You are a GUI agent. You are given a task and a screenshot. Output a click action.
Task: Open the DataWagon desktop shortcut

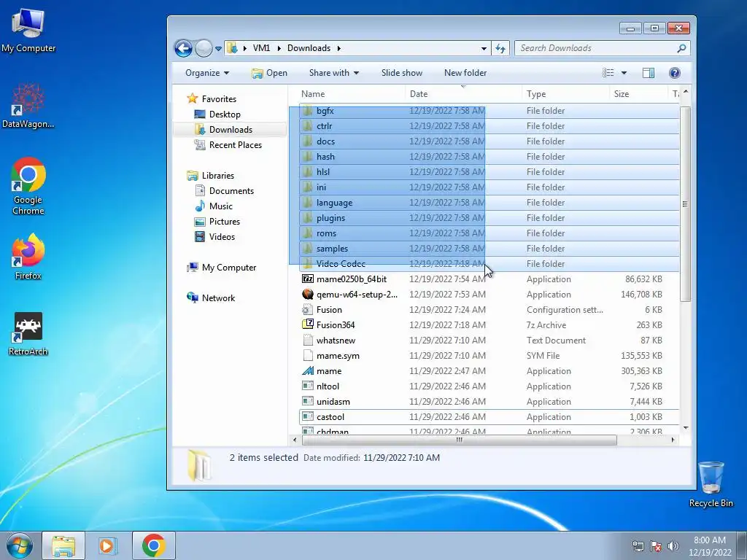coord(28,106)
